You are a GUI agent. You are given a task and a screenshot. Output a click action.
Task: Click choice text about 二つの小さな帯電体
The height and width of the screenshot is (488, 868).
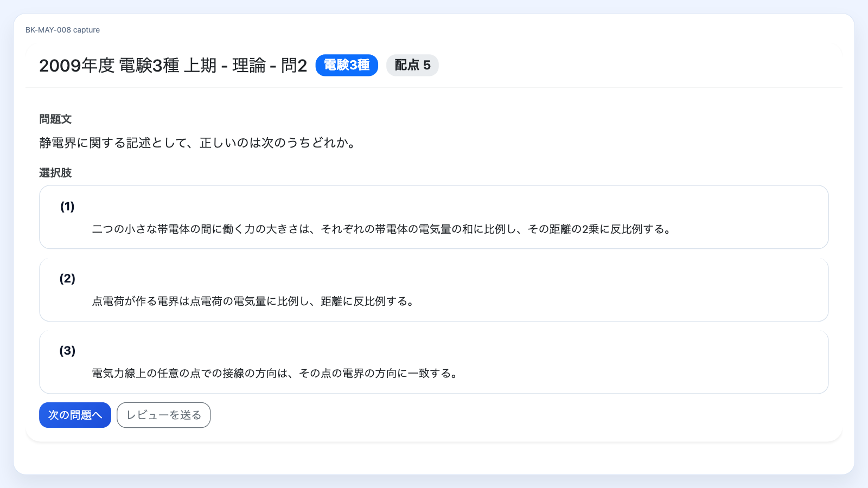pos(382,229)
